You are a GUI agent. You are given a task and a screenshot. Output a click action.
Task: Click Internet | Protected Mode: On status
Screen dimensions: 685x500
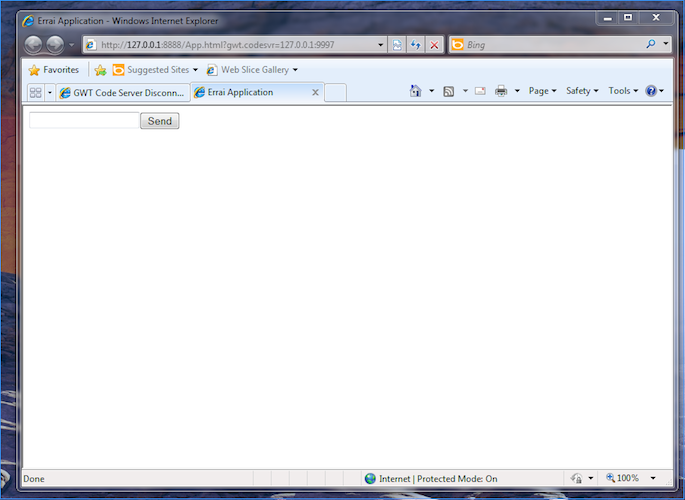coord(438,479)
